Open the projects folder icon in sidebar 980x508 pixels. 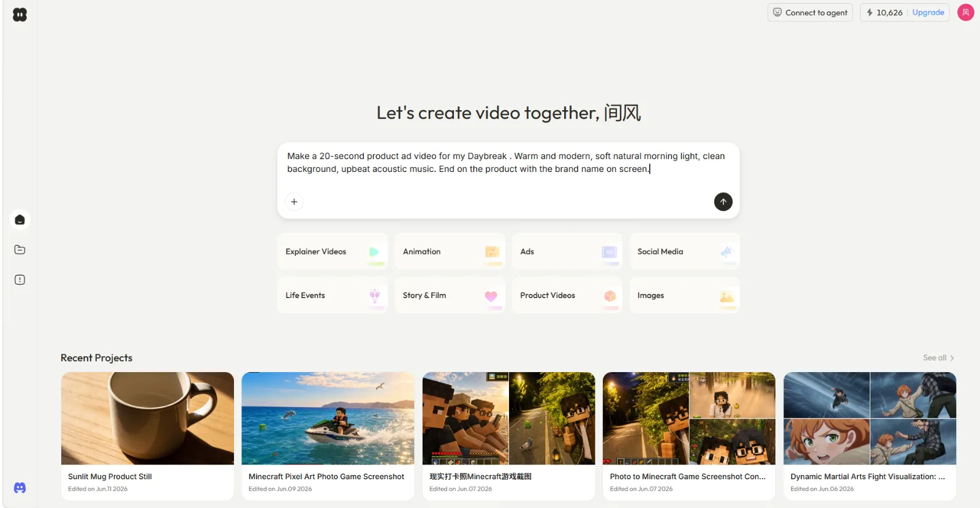coord(20,250)
